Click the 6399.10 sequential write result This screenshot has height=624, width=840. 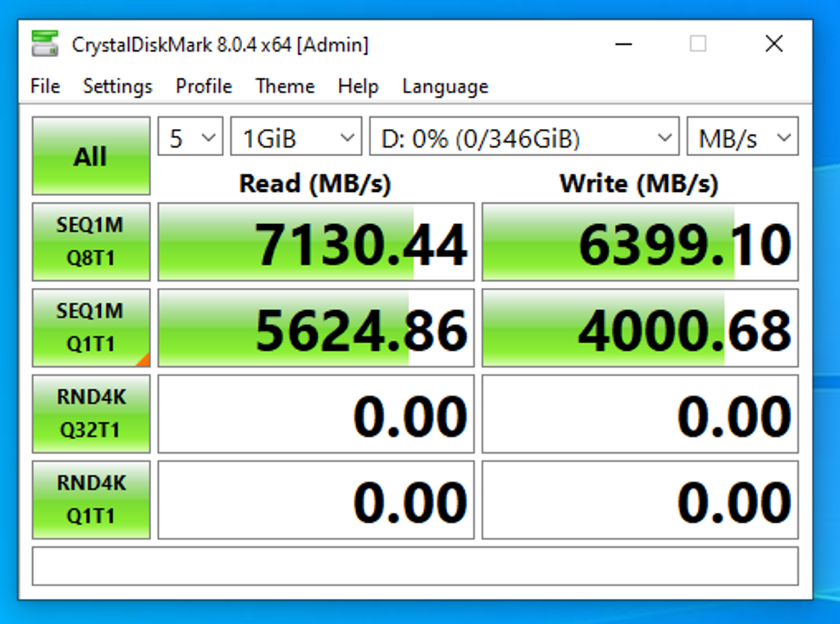pyautogui.click(x=640, y=242)
